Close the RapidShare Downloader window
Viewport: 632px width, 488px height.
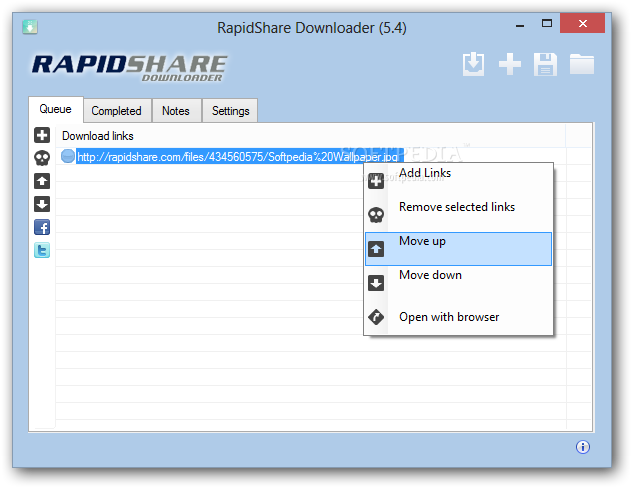(x=582, y=23)
